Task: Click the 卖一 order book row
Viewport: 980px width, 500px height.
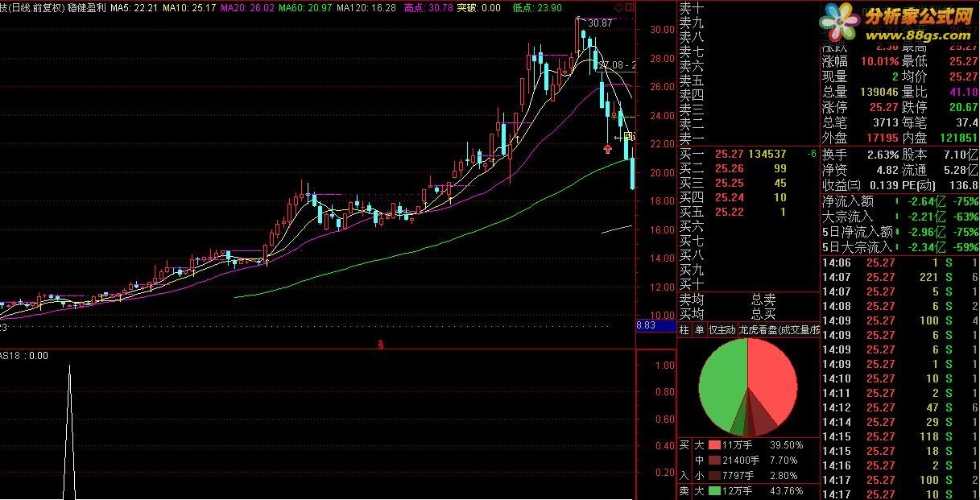Action: (748, 138)
